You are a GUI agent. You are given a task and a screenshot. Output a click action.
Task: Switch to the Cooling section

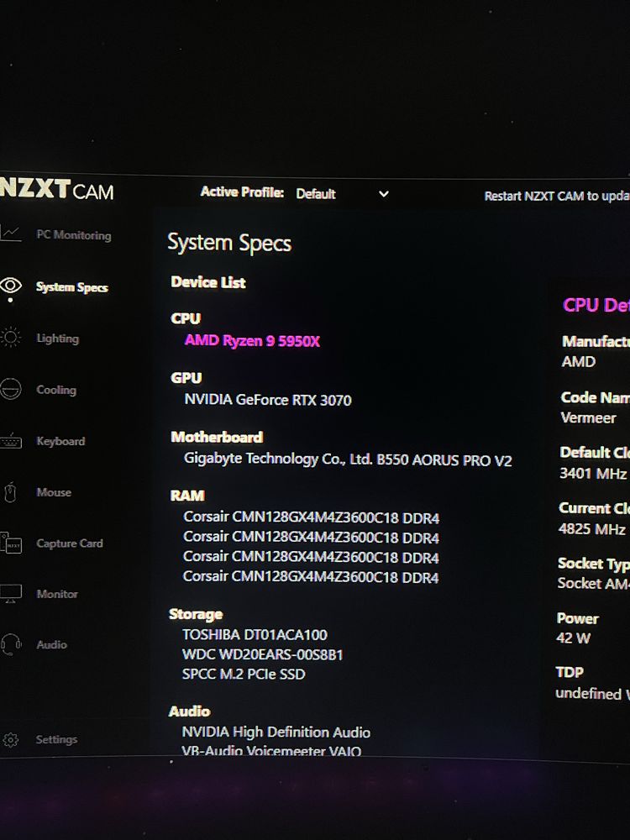click(56, 390)
